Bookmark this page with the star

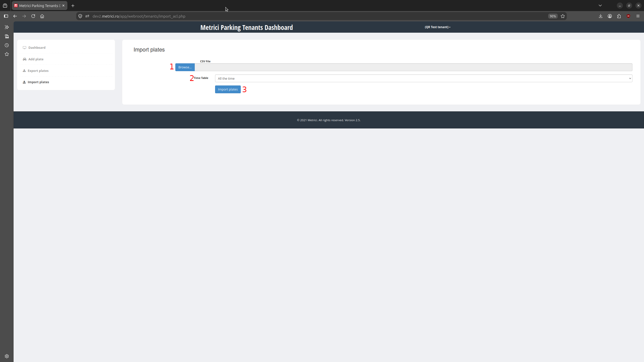pos(563,16)
